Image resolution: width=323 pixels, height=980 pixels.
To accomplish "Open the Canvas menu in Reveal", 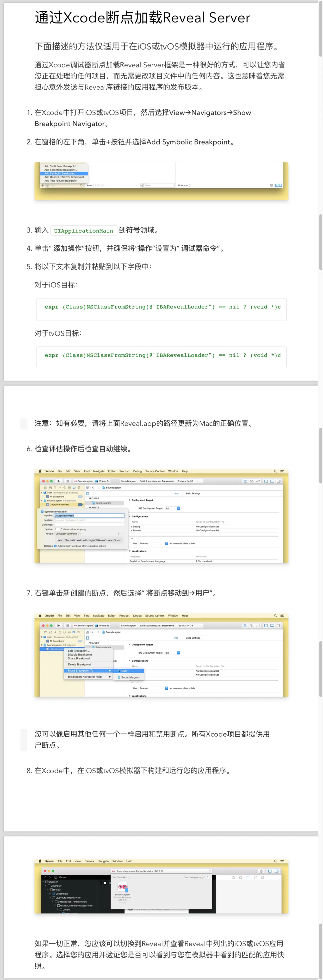I will [x=89, y=861].
